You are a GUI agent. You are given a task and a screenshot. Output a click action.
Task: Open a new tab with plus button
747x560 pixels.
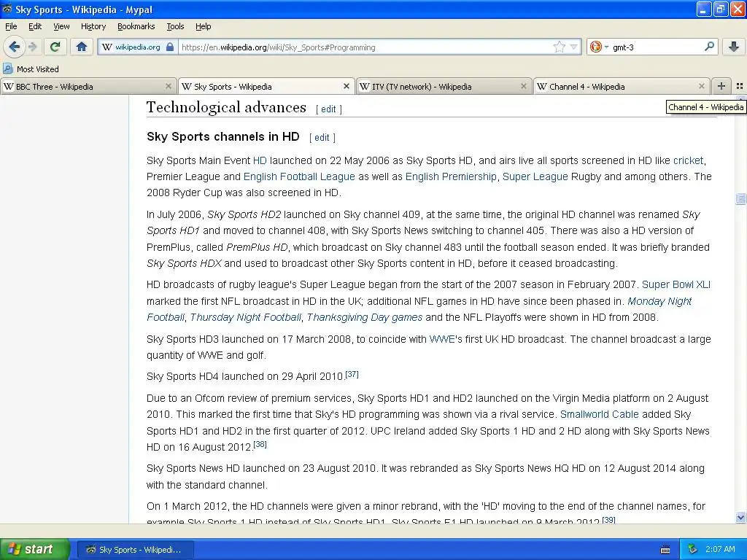click(x=721, y=86)
